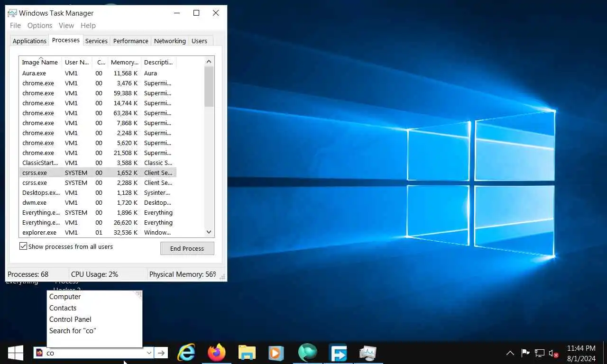Select chrome.exe row using 63,284 K
Screen dimensions: 607x364
[x=98, y=113]
